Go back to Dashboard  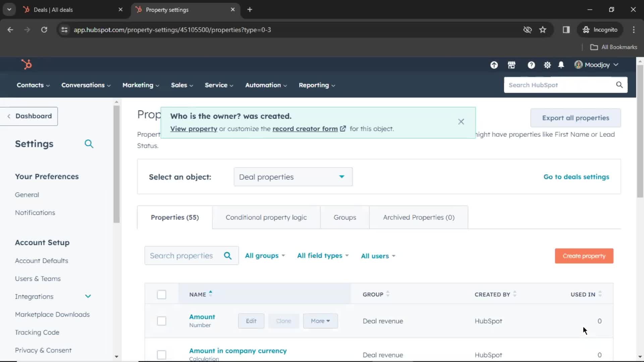(29, 116)
